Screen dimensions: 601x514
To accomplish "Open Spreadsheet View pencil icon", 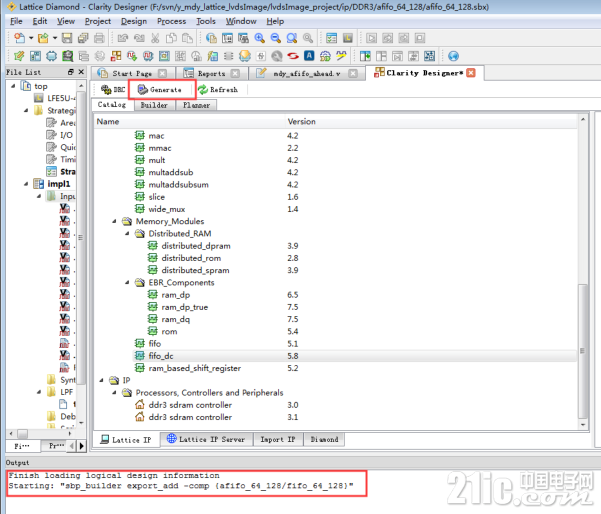I will click(x=19, y=56).
